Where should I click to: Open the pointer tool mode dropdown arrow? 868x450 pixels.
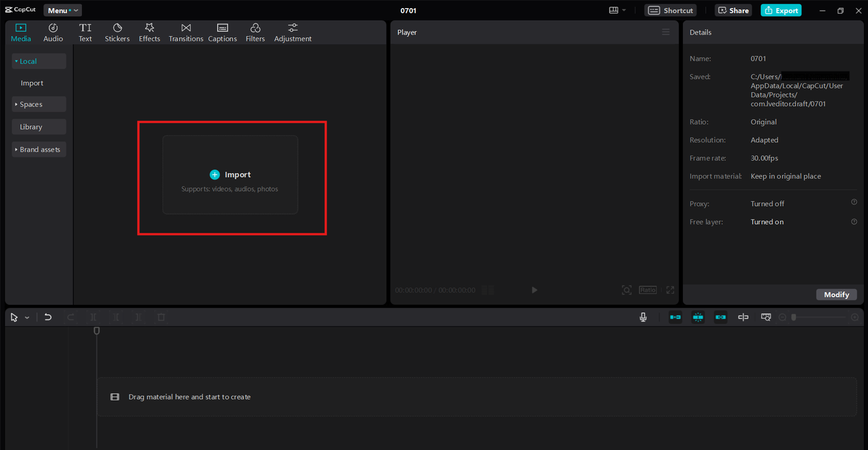point(27,317)
